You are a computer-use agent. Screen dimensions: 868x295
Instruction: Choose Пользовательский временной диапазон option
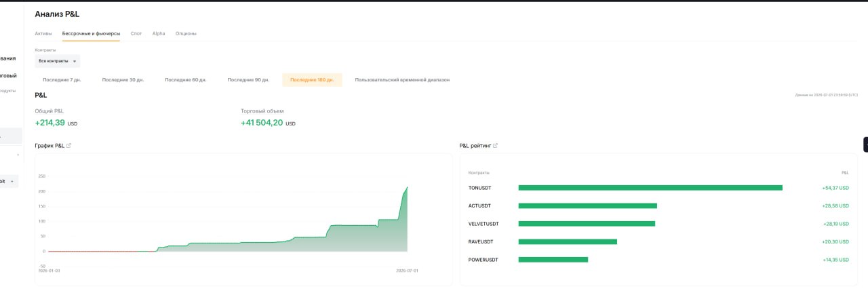point(402,80)
